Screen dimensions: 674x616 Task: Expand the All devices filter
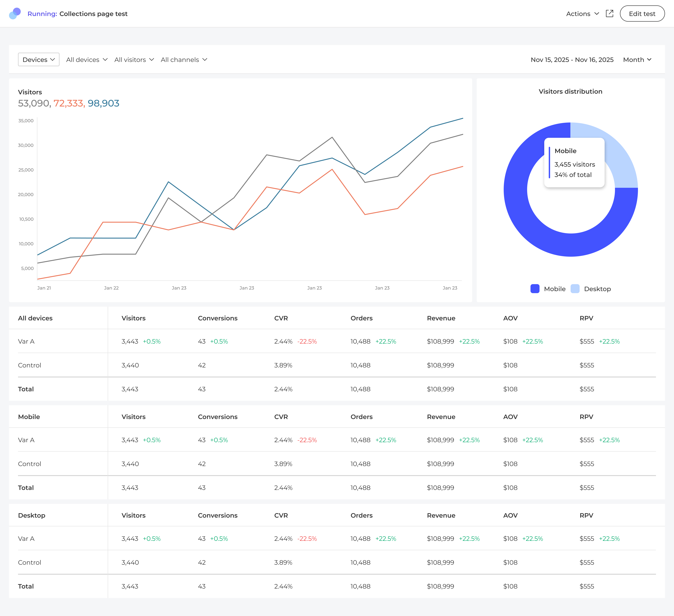point(87,59)
